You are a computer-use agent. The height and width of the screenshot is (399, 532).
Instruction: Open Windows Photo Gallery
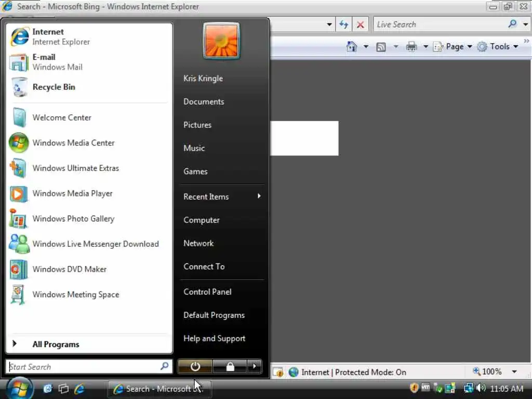coord(89,219)
